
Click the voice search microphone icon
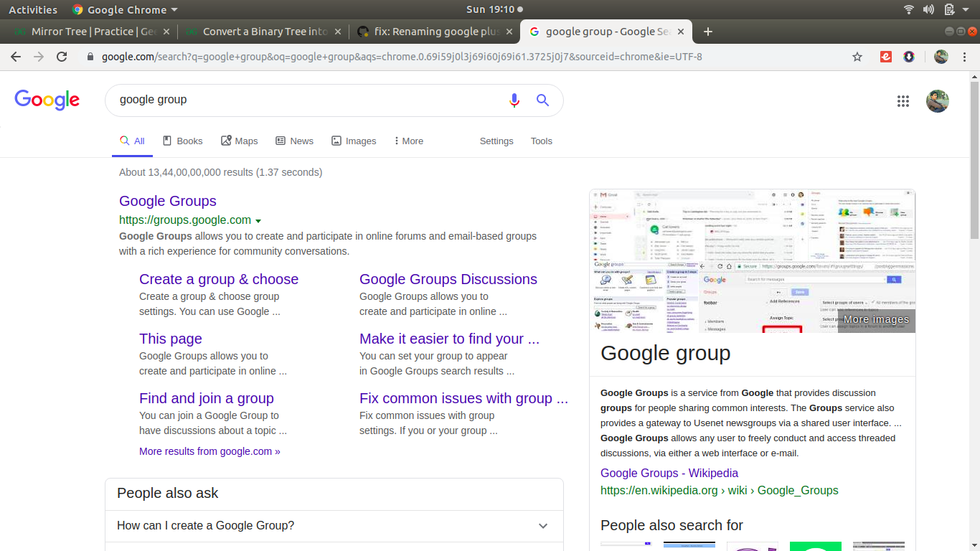click(514, 100)
